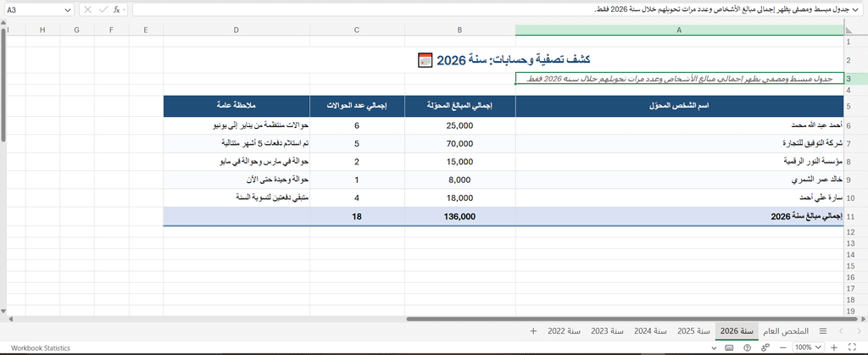Image resolution: width=868 pixels, height=355 pixels.
Task: Select column C header
Action: click(x=357, y=31)
